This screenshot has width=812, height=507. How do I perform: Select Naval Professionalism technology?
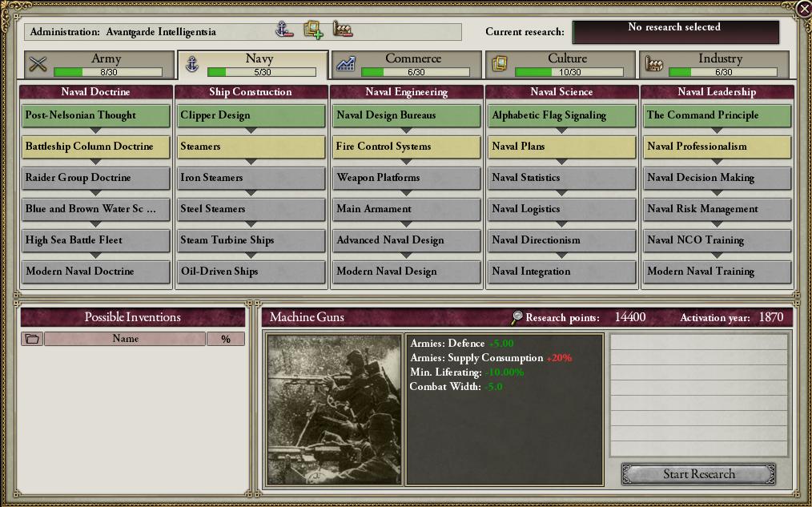coord(718,147)
